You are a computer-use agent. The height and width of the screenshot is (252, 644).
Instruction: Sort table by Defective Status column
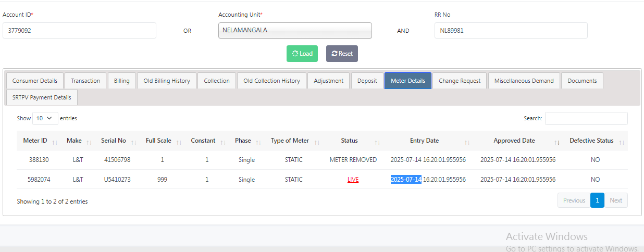pyautogui.click(x=592, y=141)
